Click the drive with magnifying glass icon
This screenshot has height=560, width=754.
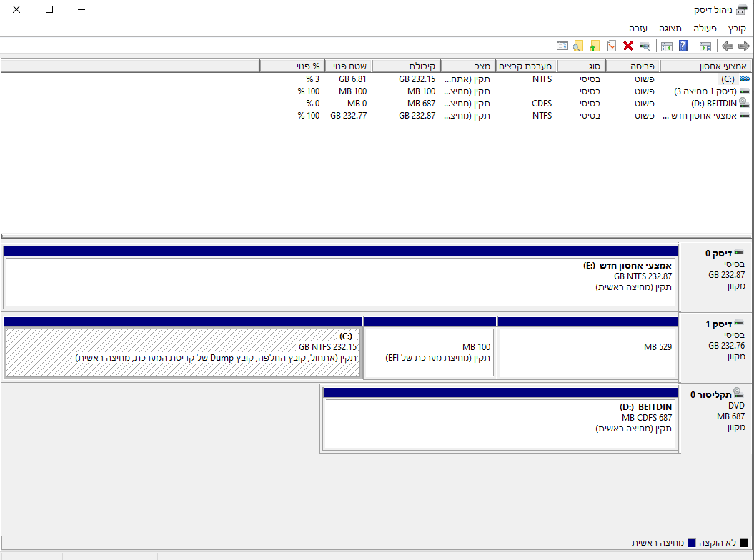point(645,46)
